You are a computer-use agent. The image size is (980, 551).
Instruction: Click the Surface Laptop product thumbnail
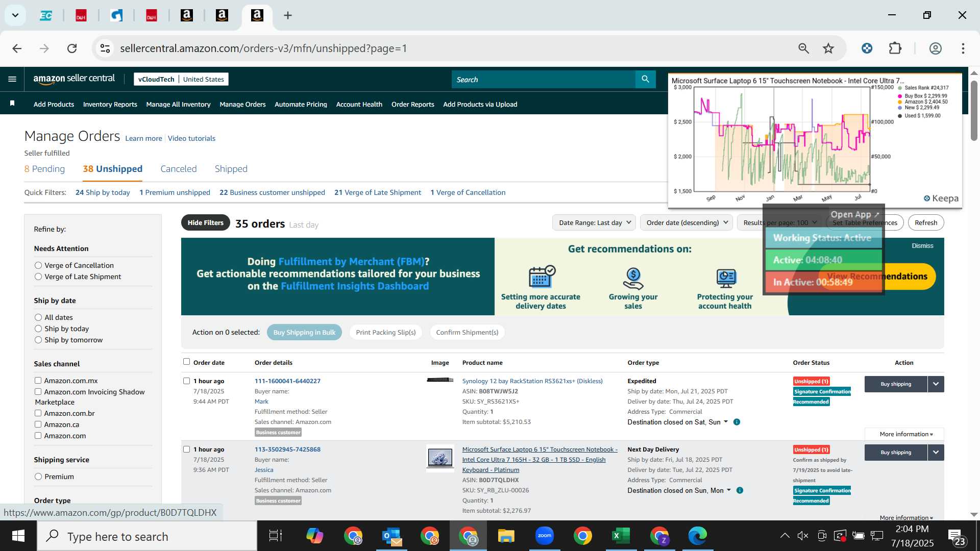[x=440, y=458]
